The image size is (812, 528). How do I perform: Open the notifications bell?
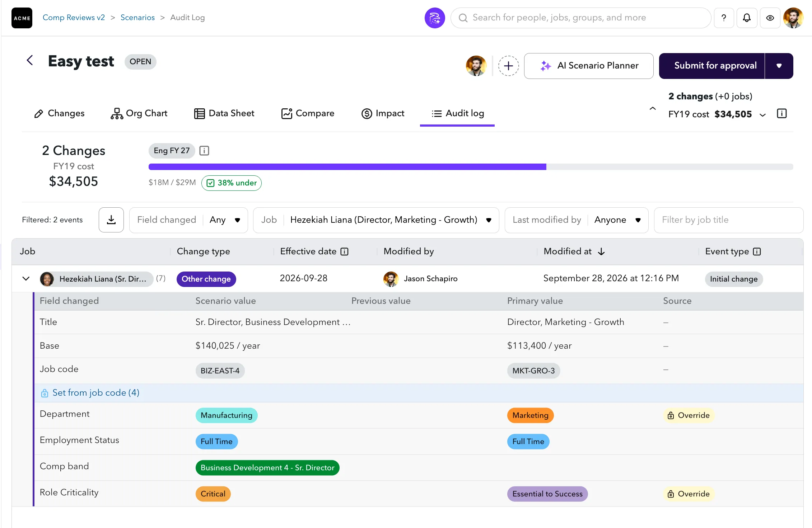747,18
